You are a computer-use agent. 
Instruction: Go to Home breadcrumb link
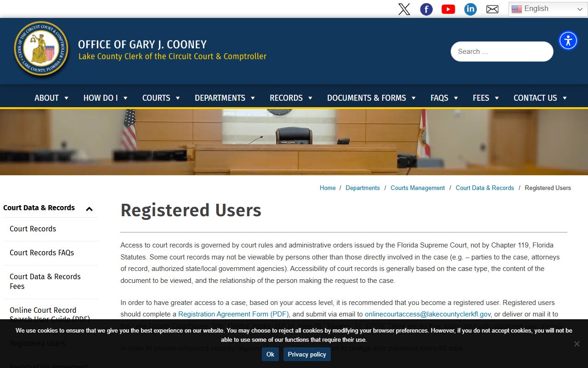click(328, 188)
